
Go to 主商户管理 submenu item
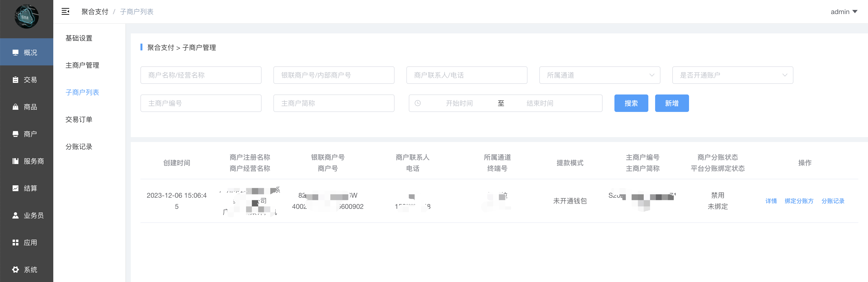click(x=82, y=65)
